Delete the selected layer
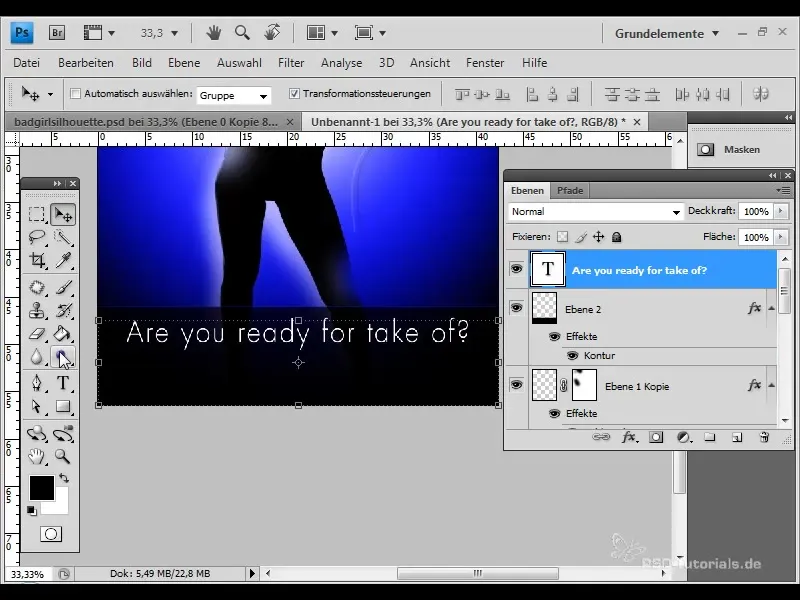This screenshot has height=600, width=800. pyautogui.click(x=764, y=437)
